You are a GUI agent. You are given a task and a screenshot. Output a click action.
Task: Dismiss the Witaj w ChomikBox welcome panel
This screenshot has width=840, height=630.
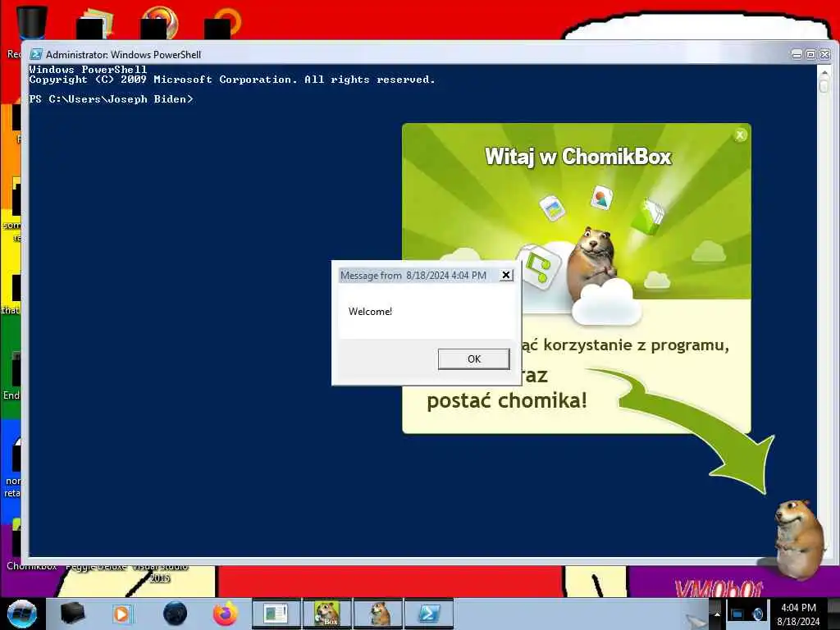[x=740, y=135]
